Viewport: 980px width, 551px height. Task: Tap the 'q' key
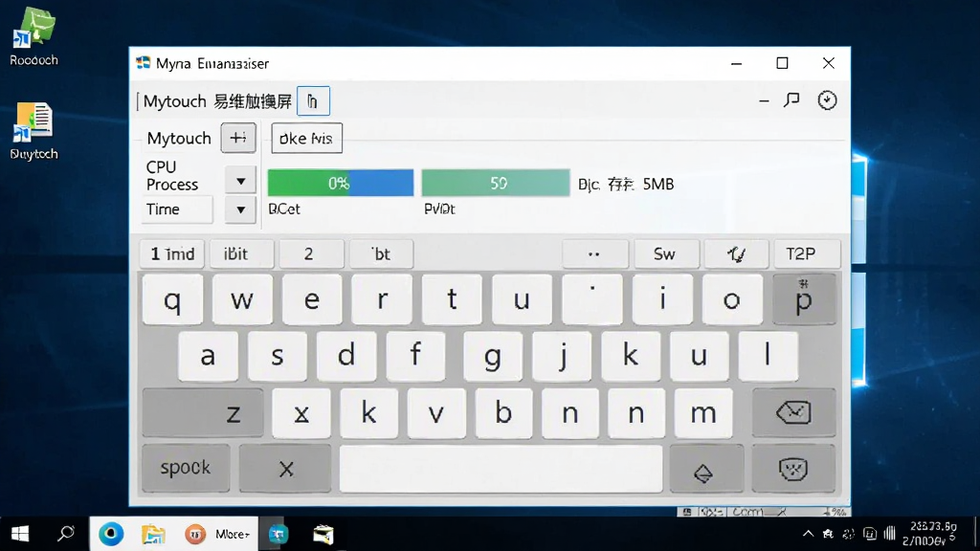[x=172, y=299]
